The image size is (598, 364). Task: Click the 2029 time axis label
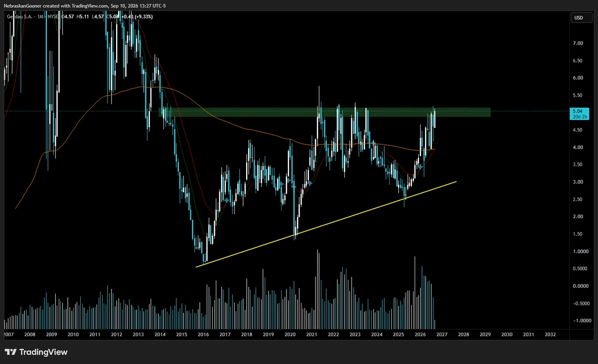point(485,335)
